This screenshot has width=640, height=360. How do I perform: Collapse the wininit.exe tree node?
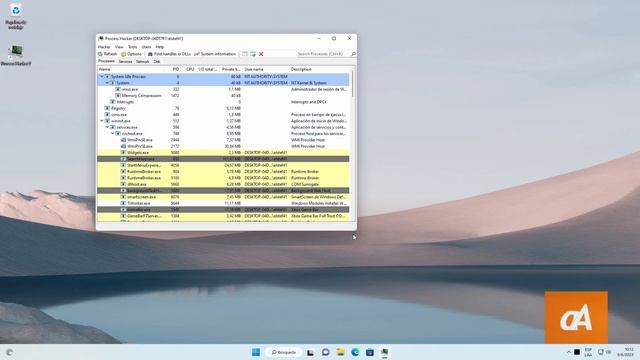point(102,121)
